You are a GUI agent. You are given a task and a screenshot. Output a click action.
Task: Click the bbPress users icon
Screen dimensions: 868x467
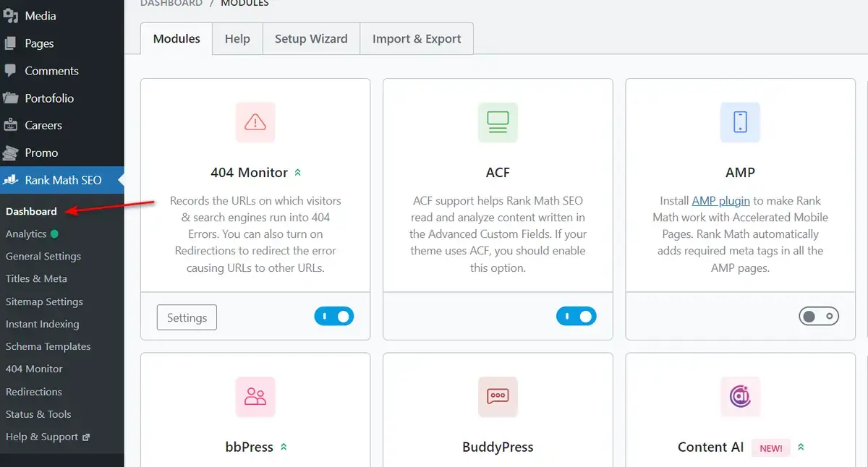pos(255,397)
